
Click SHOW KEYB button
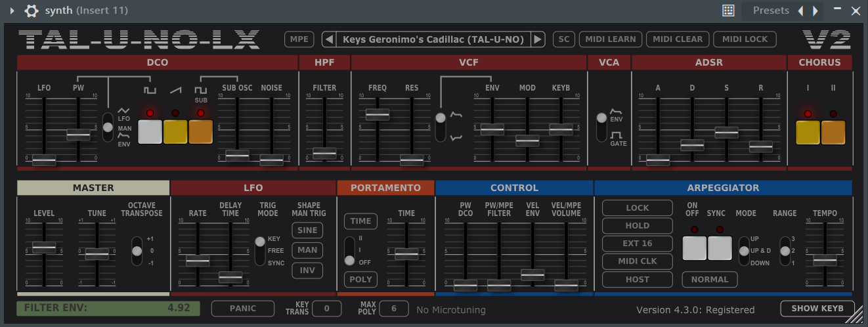(817, 309)
